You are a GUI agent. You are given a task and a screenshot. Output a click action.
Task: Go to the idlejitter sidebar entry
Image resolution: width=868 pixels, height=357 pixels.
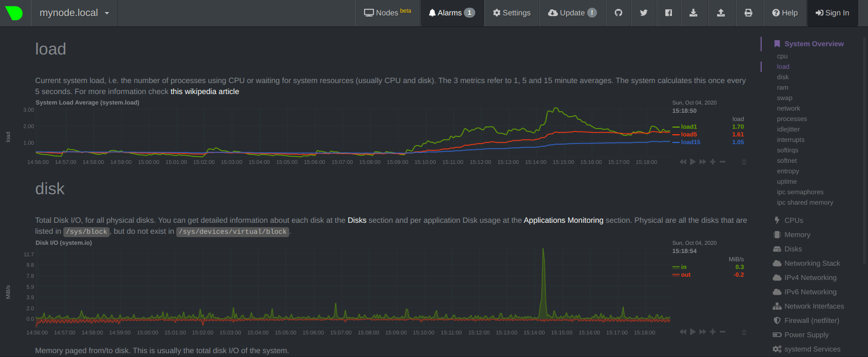point(788,129)
